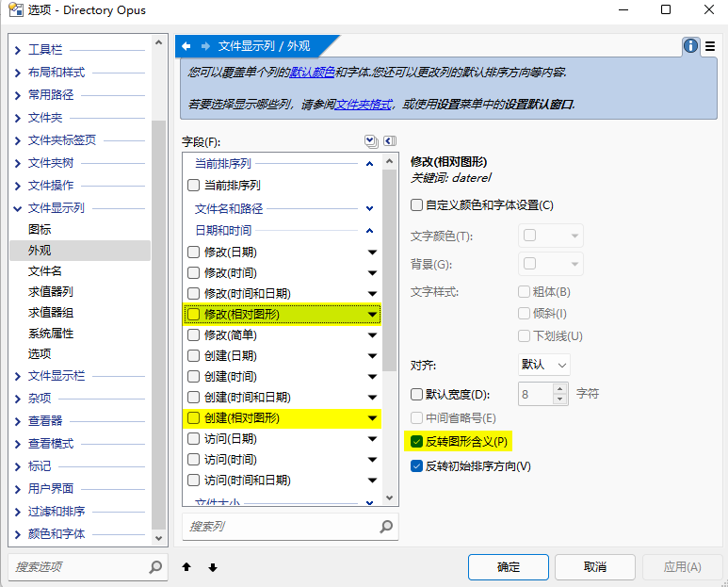Screen dimensions: 728x587
Task: Open the arrow menu for 创建(日期)
Action: coord(372,356)
